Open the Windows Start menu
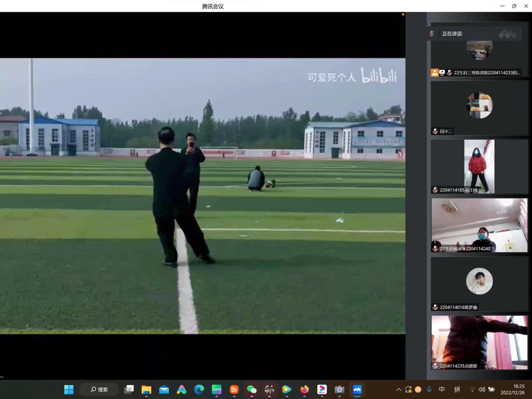 click(x=69, y=389)
